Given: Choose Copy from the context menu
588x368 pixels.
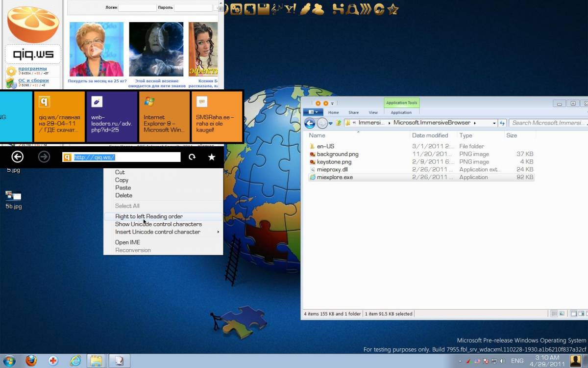Looking at the screenshot, I should [x=122, y=180].
